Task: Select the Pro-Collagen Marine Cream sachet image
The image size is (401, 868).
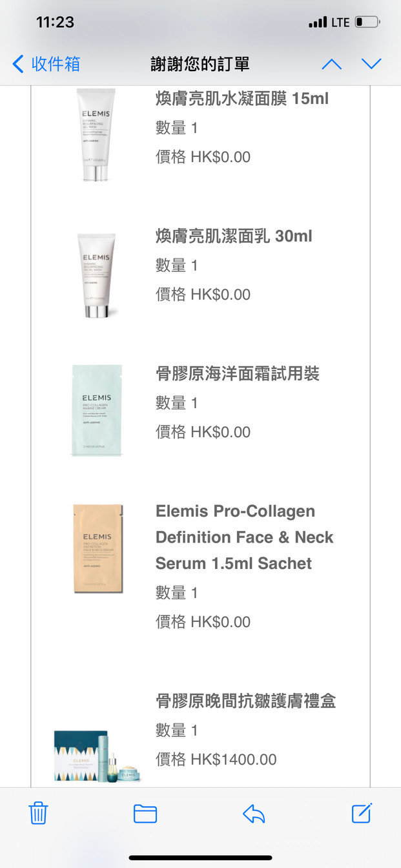Action: tap(97, 410)
